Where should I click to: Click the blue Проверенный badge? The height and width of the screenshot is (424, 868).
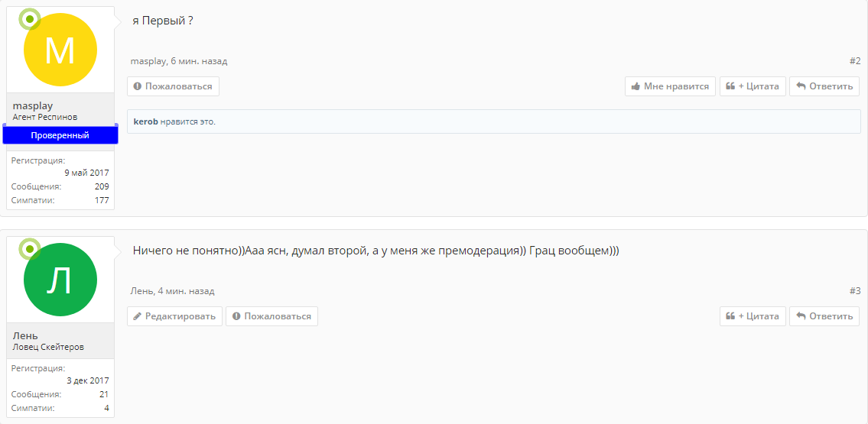pyautogui.click(x=60, y=135)
